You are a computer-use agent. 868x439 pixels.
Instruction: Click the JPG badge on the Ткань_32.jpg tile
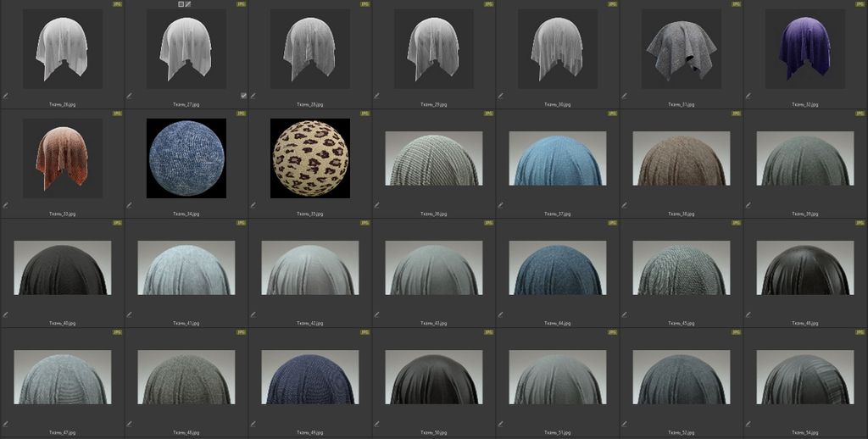pyautogui.click(x=860, y=4)
